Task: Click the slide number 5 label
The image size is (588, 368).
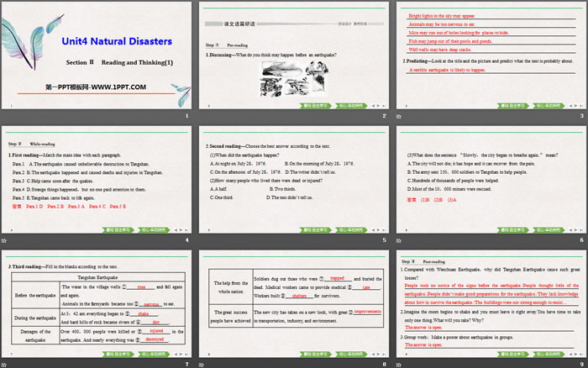Action: (384, 240)
